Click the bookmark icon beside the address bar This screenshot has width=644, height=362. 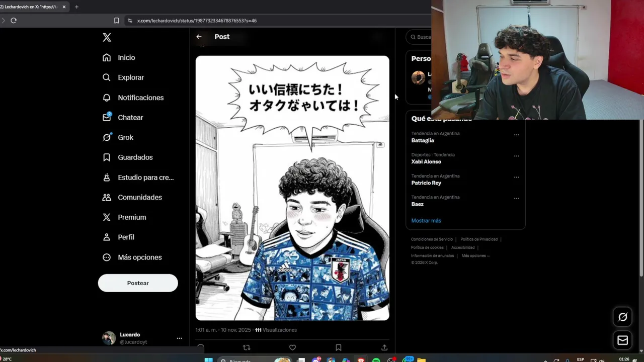[x=116, y=21]
